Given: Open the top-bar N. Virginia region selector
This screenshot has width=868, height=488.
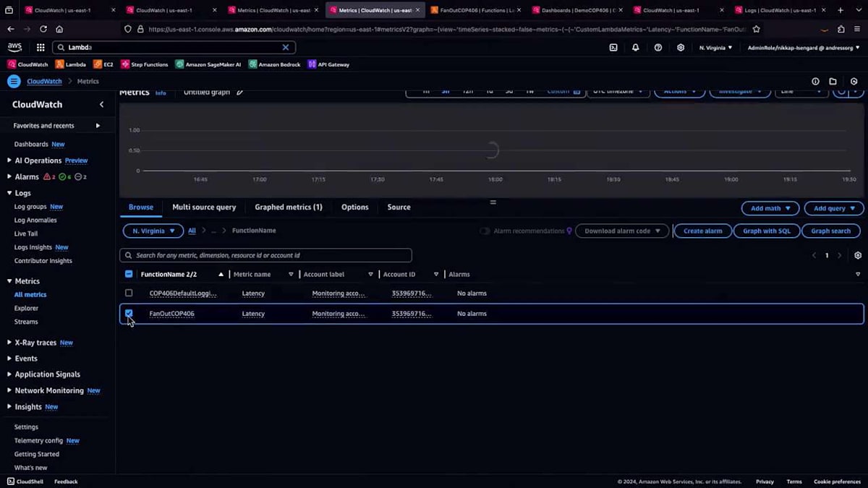Looking at the screenshot, I should point(715,48).
